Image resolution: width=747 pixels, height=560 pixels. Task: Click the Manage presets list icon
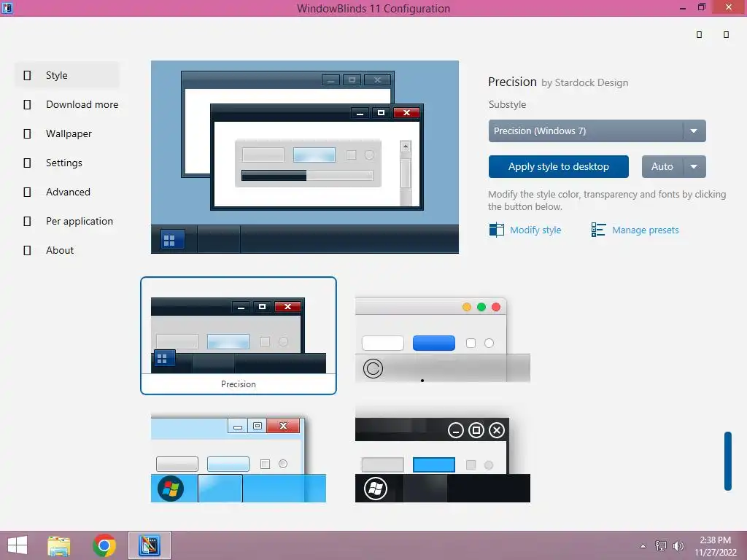pyautogui.click(x=598, y=230)
